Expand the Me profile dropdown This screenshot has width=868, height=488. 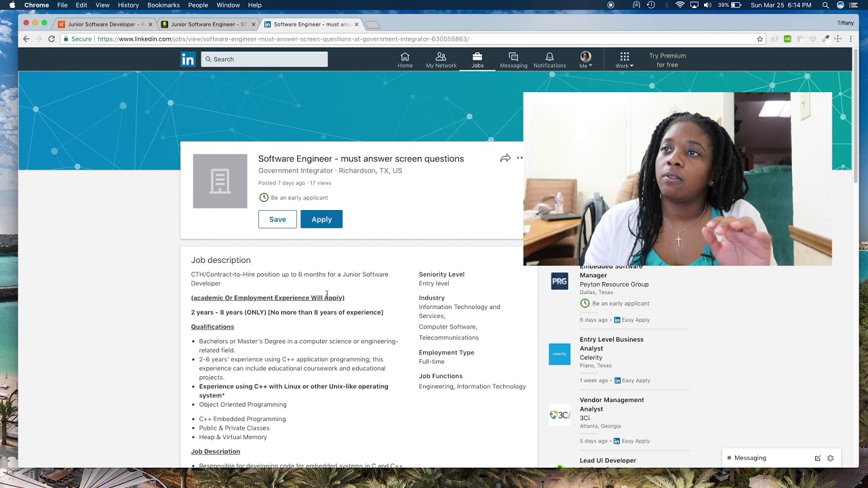coord(585,60)
